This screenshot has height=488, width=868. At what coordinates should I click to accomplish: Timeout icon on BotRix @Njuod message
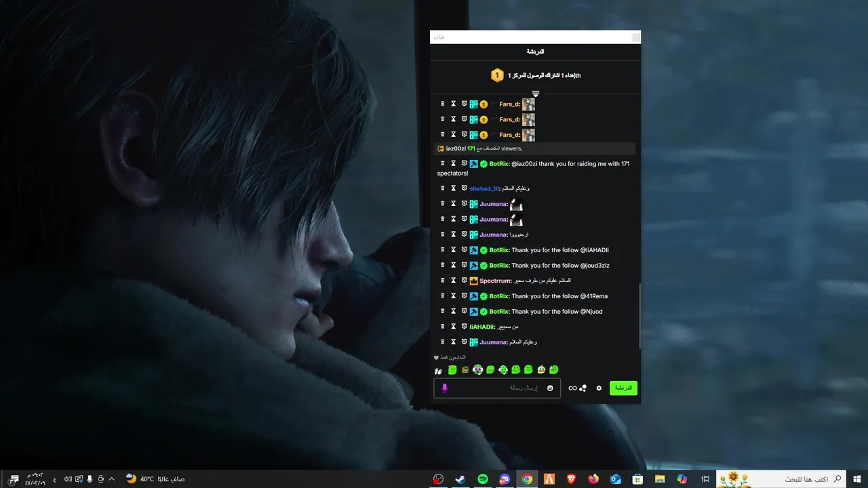pos(454,312)
